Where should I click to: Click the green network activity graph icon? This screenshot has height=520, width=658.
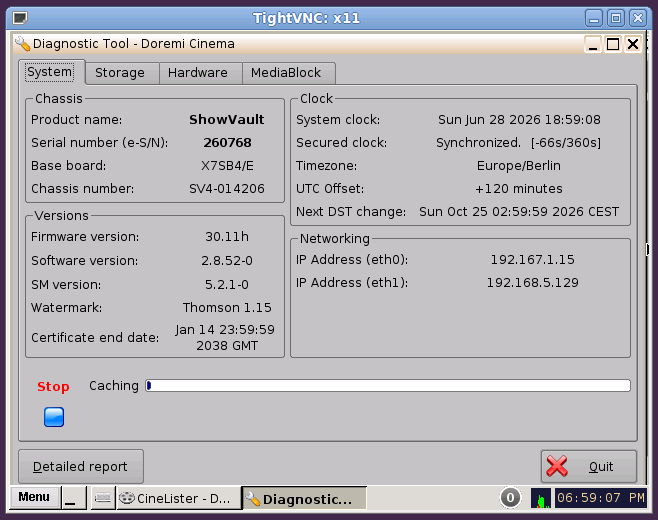pos(541,498)
